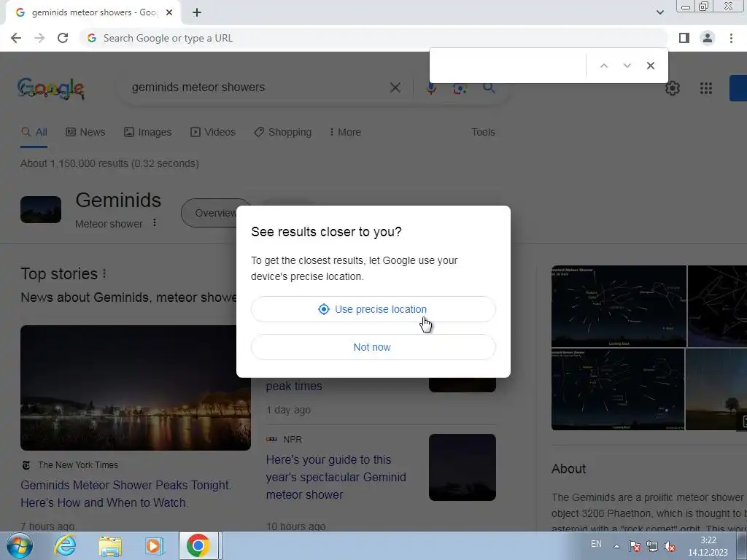Open Windows Explorer from the taskbar
Screen dimensions: 747x560
click(111, 545)
